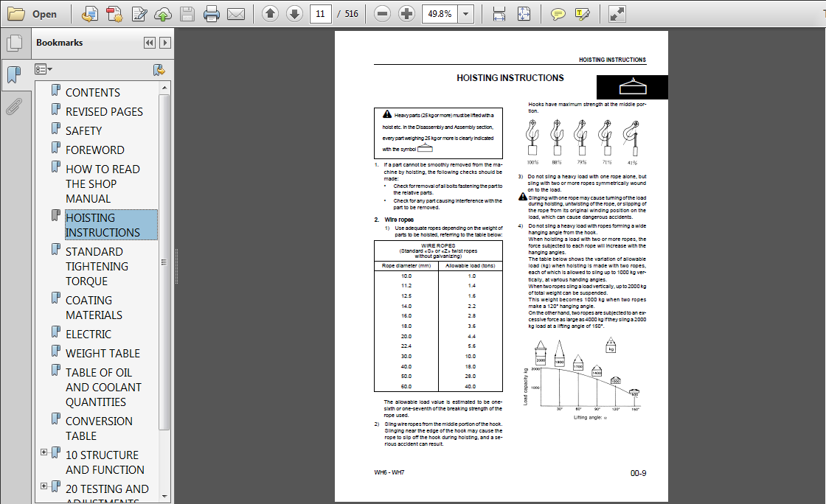Open the Attachments paperclip panel
Screen dimensions: 826x504
(x=14, y=107)
